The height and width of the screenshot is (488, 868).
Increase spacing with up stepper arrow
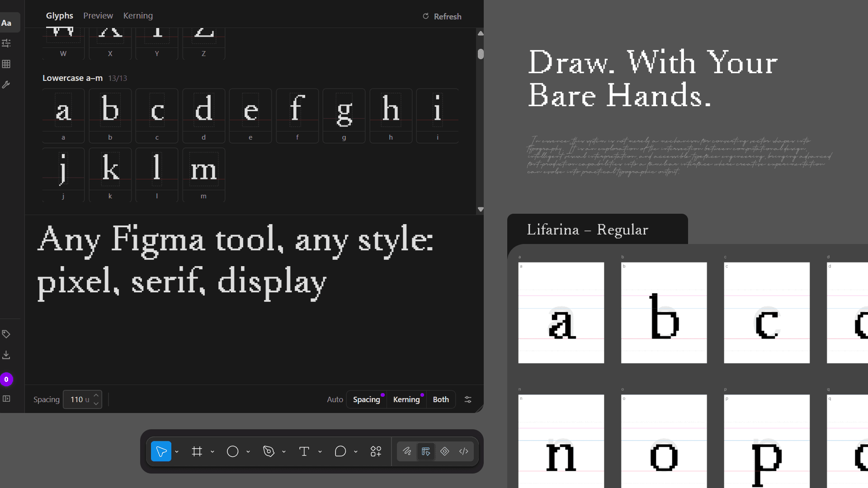[96, 395]
